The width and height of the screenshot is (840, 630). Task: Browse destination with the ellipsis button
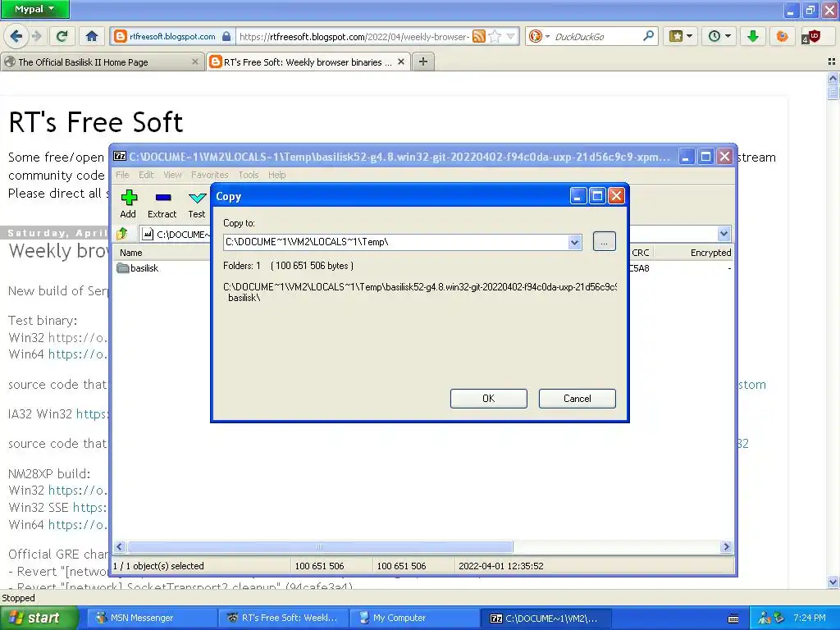[605, 242]
